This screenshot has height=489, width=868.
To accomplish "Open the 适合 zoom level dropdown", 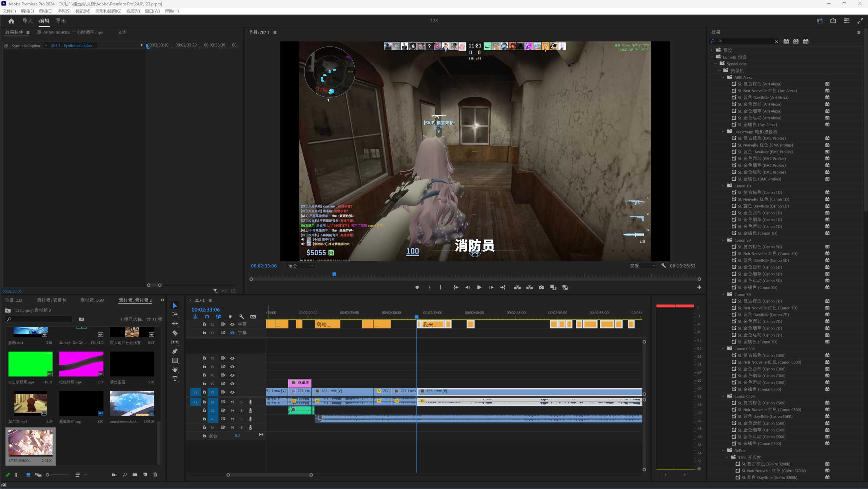I will 300,266.
